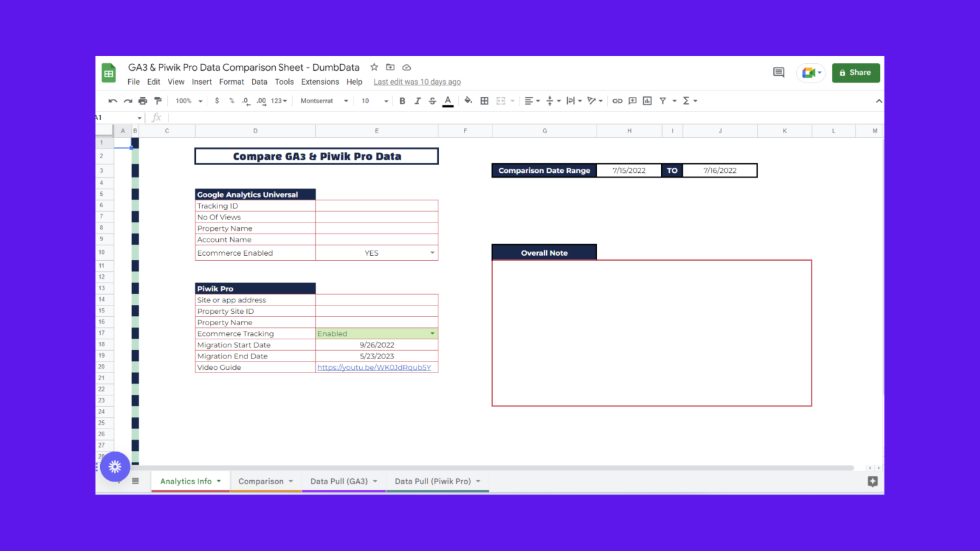This screenshot has width=980, height=551.
Task: Open the Ecommerce Tracking Enabled dropdown
Action: [x=433, y=333]
